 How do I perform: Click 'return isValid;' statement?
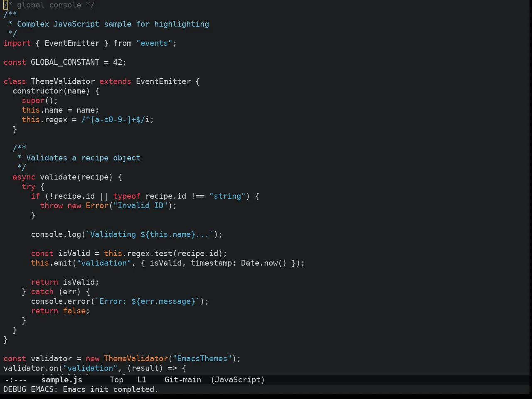pyautogui.click(x=65, y=282)
